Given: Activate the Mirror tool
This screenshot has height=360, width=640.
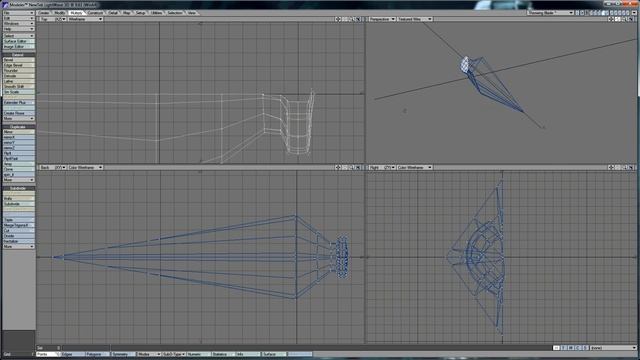Looking at the screenshot, I should click(19, 132).
